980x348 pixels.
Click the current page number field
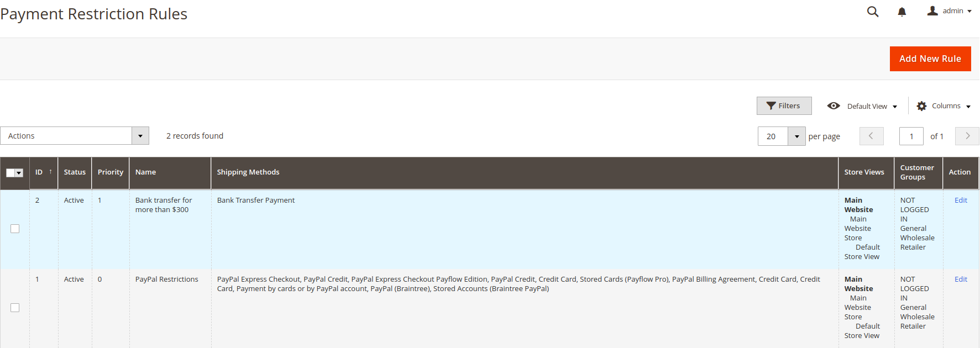(911, 136)
